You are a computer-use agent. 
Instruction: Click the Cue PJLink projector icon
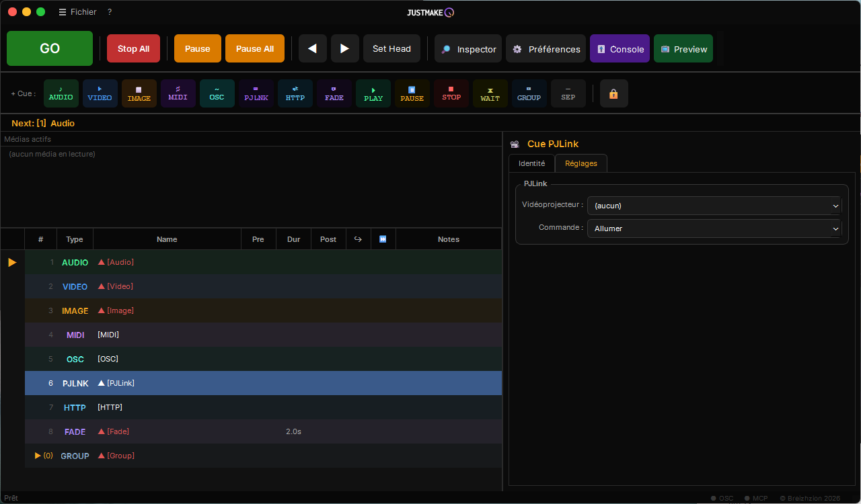click(x=515, y=144)
